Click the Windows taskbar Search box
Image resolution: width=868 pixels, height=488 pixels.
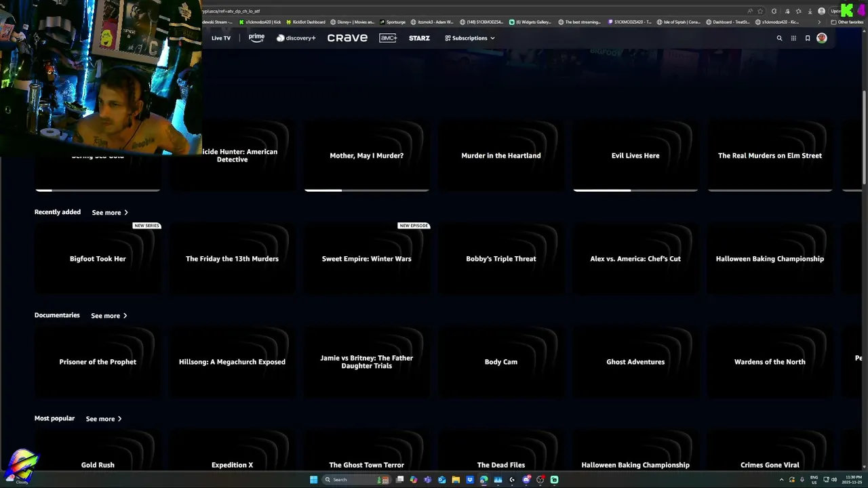[x=357, y=479]
